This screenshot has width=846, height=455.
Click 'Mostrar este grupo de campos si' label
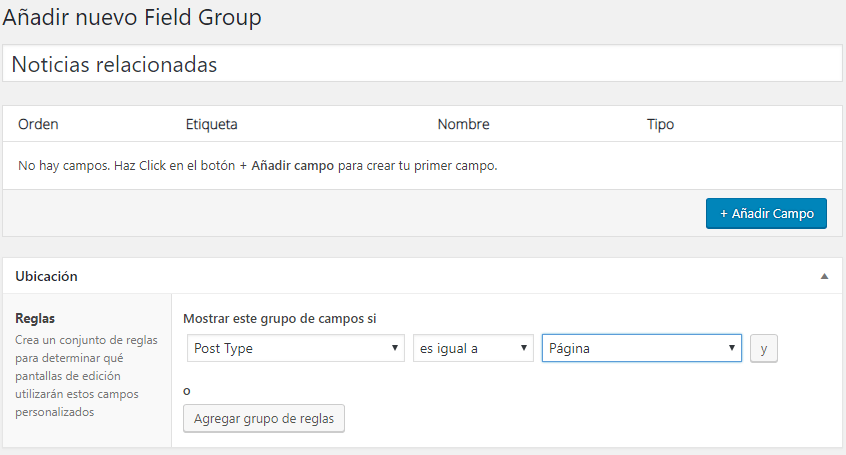pos(279,318)
